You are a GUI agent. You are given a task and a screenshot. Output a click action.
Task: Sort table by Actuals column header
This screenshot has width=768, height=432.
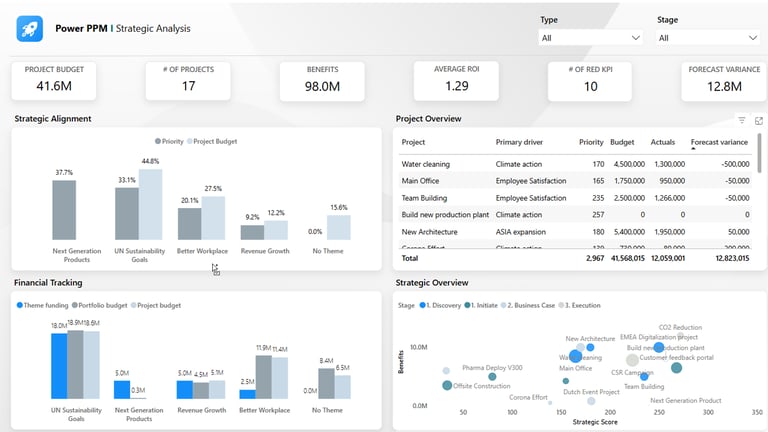point(663,142)
